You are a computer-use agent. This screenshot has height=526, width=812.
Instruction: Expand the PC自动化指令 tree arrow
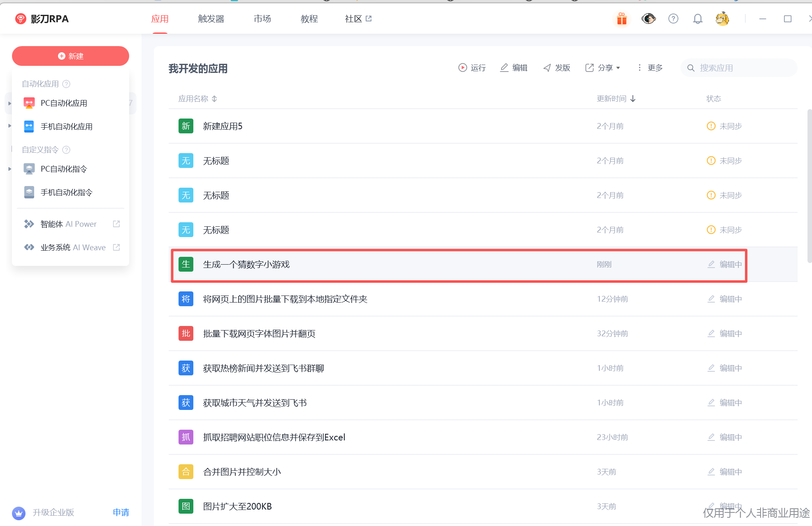click(x=10, y=169)
